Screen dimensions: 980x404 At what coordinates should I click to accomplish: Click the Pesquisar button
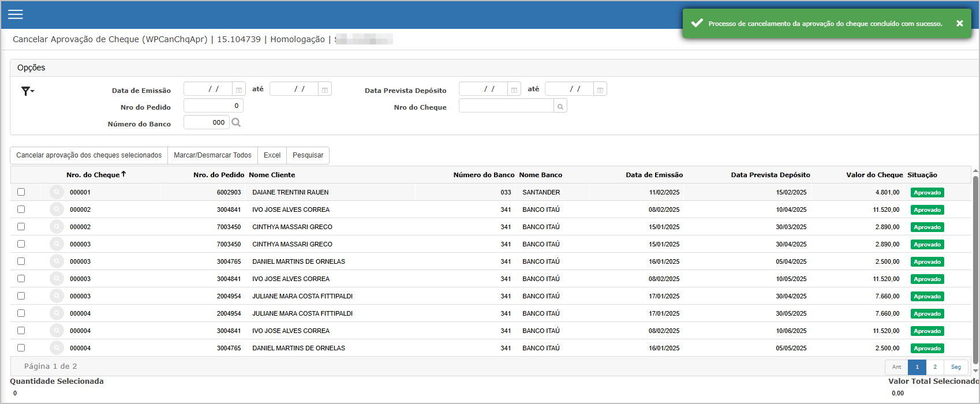tap(308, 155)
